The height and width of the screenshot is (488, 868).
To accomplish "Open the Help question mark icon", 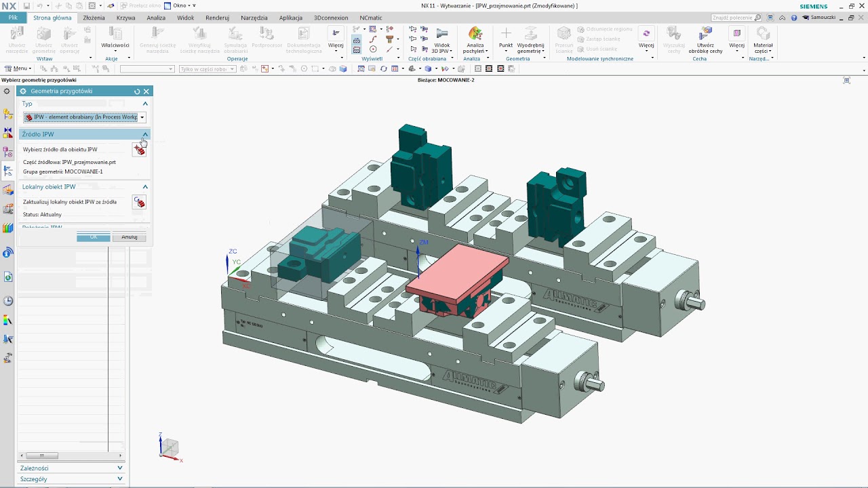I will tap(793, 18).
